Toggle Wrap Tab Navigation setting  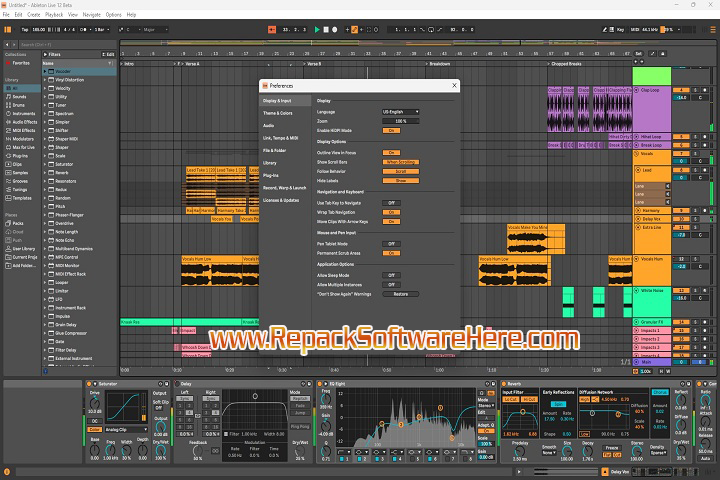[391, 212]
